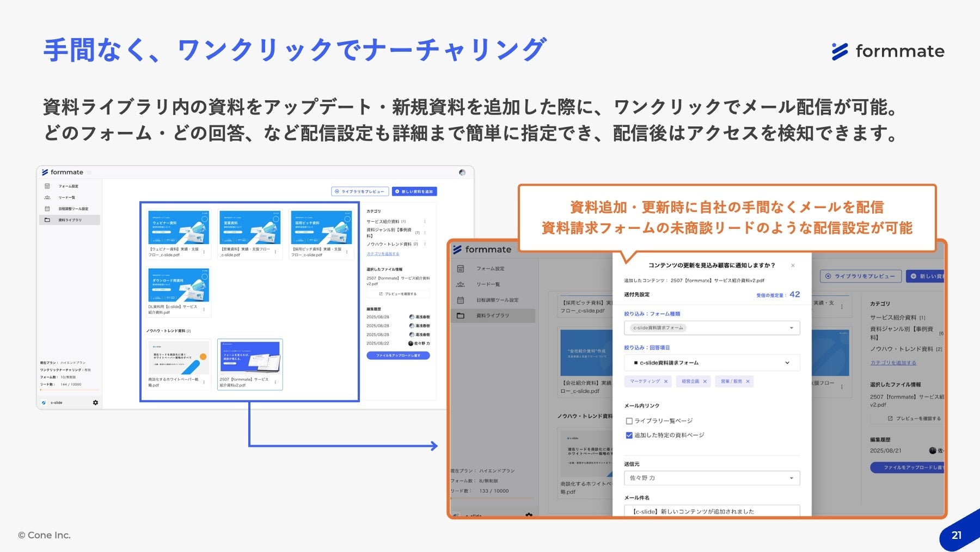Viewport: 980px width, 552px height.
Task: Open kebab menu on ホワイトペーパー card, smaller window
Action: (204, 382)
